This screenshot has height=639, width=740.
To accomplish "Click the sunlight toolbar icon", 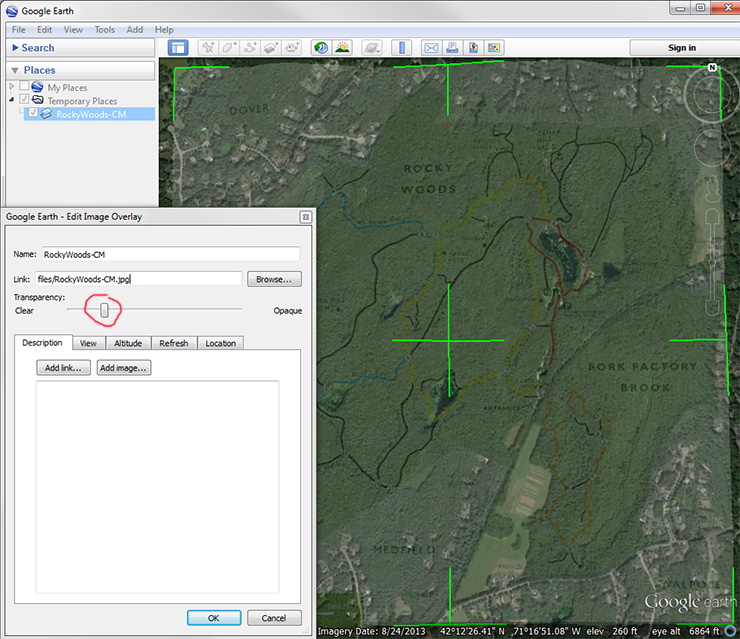I will click(x=342, y=47).
